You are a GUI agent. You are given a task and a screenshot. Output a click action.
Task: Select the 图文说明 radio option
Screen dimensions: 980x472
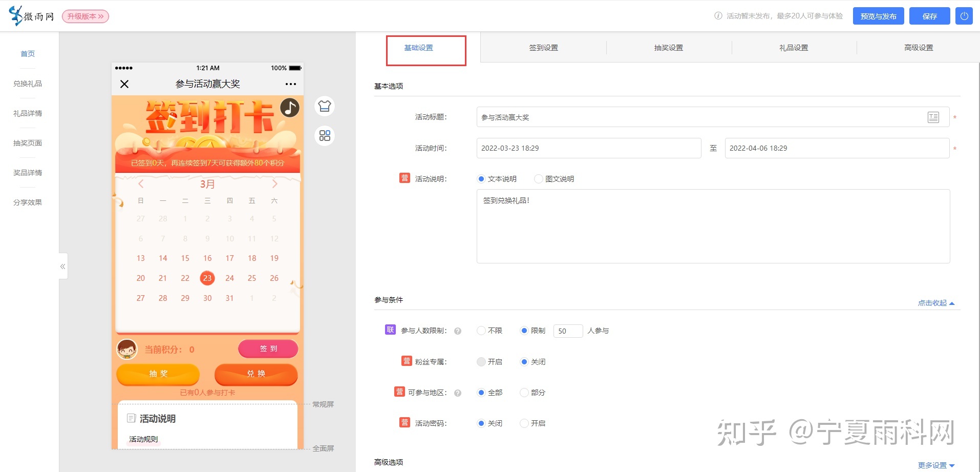538,179
